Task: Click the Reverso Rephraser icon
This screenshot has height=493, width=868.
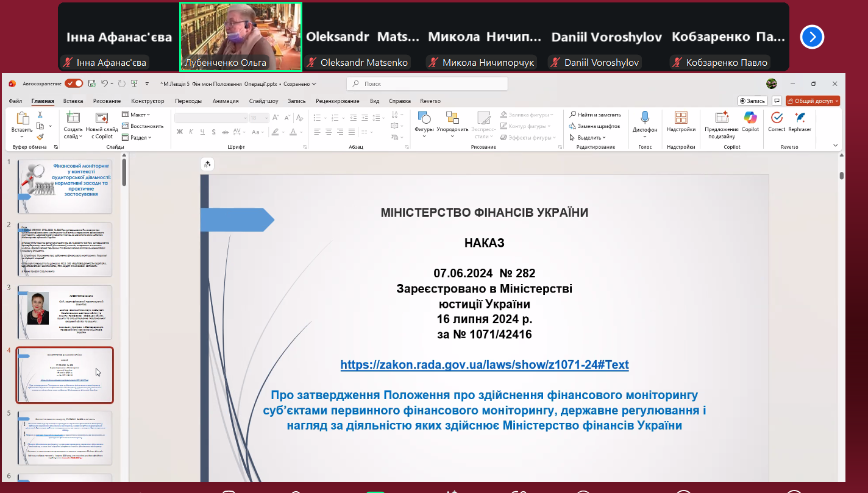Action: point(800,118)
